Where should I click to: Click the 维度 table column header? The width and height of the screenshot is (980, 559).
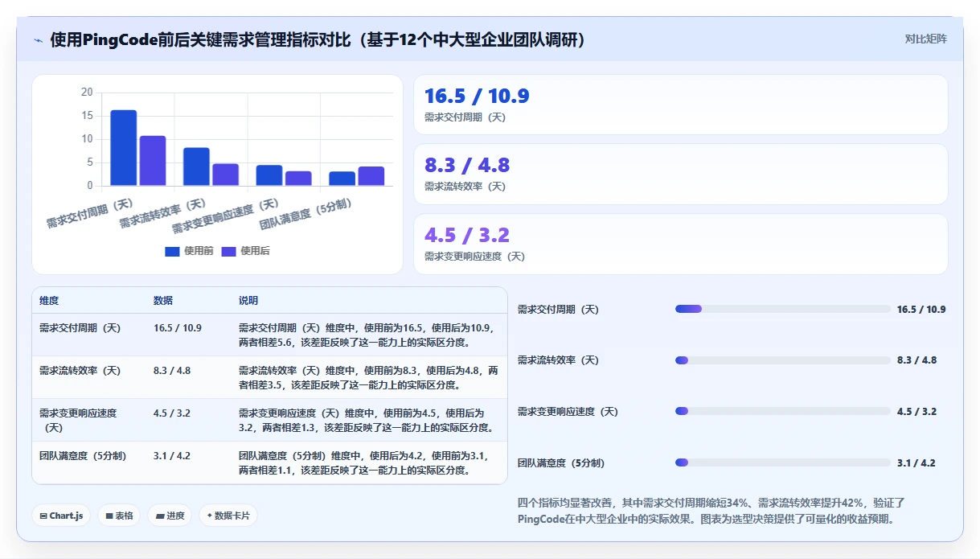(x=49, y=301)
